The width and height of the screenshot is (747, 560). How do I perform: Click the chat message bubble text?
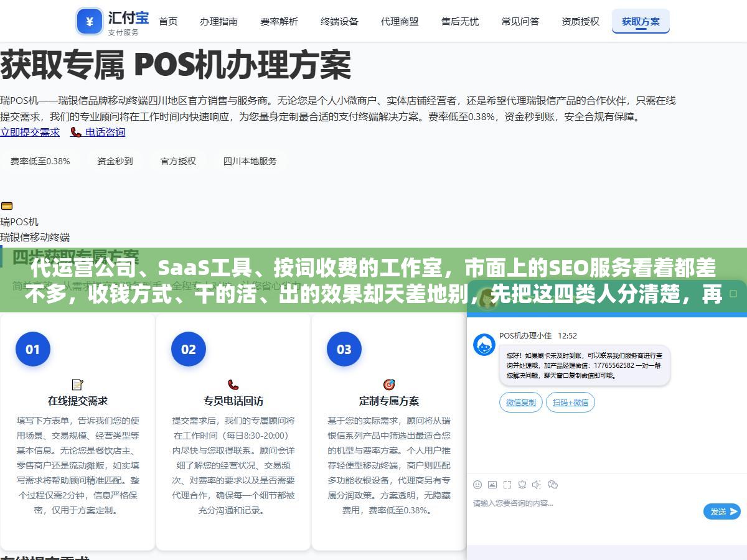[x=585, y=365]
